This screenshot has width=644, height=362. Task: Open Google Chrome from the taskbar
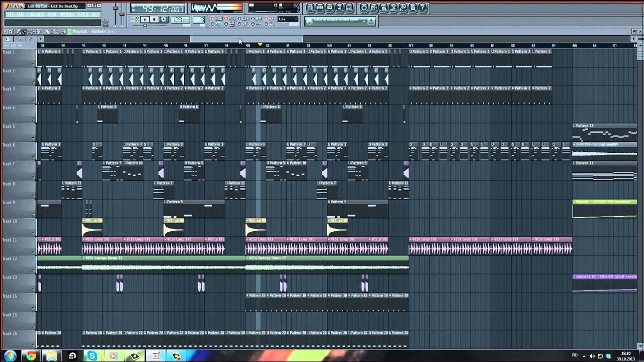coord(31,356)
